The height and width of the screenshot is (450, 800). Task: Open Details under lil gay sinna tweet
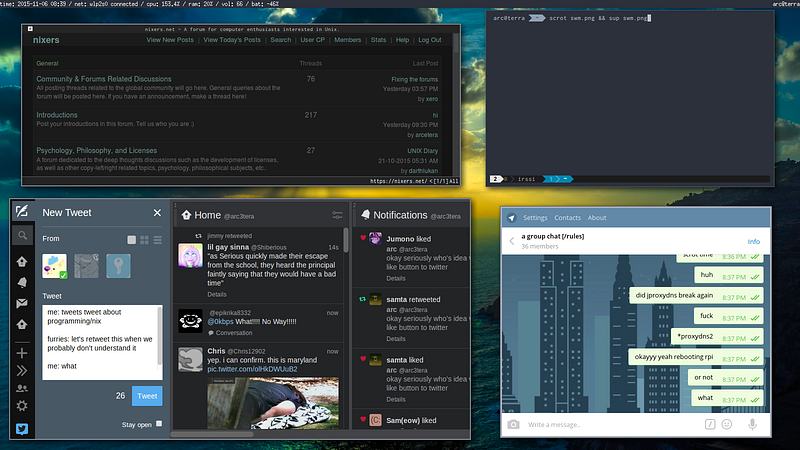point(217,294)
